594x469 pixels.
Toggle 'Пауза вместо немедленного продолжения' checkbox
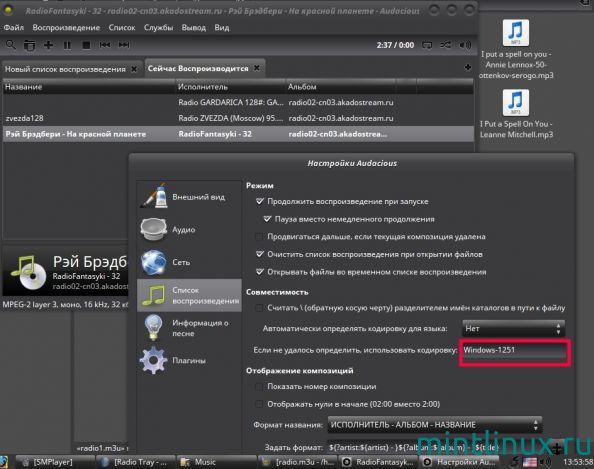point(267,219)
